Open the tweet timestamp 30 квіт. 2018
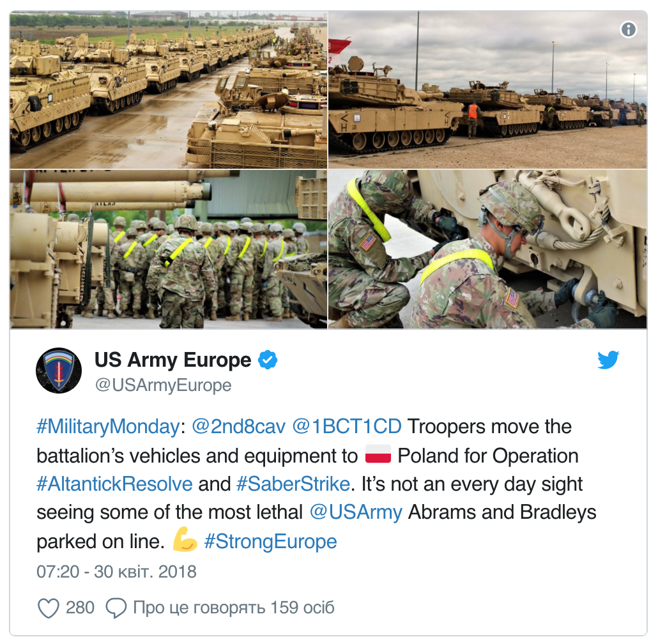Screen dimensions: 658x644 pyautogui.click(x=116, y=572)
